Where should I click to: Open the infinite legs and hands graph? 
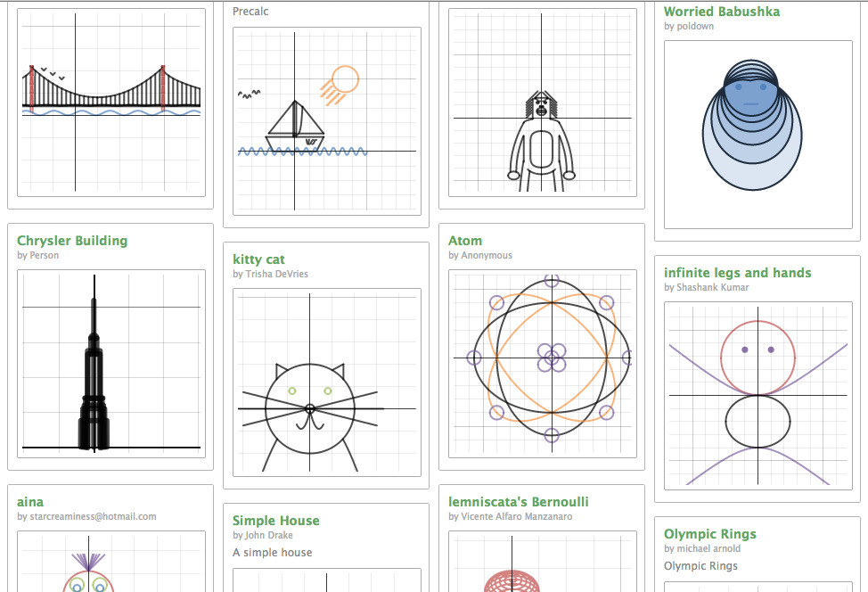point(757,395)
